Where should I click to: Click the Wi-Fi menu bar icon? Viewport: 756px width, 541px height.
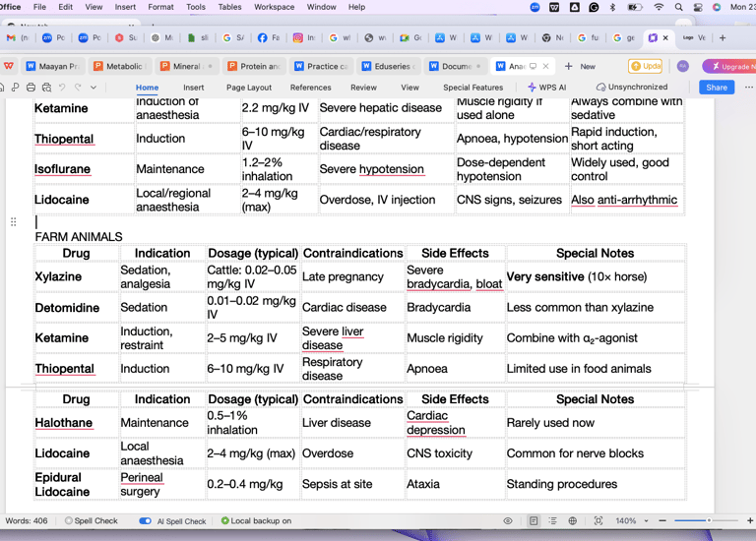coord(659,7)
